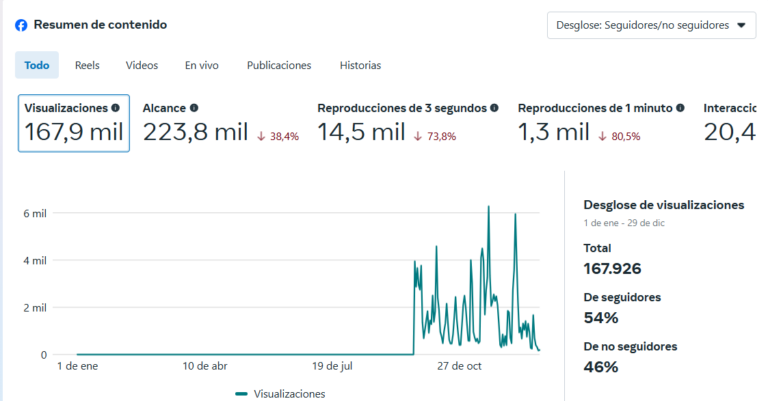Select the Alcance 223,8 mil metric card

pyautogui.click(x=220, y=124)
